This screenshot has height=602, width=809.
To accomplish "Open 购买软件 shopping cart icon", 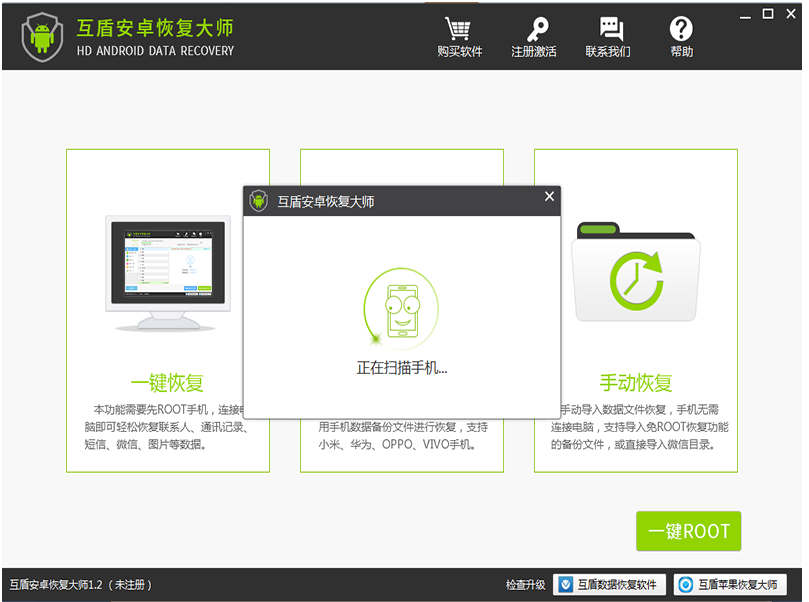I will click(x=458, y=29).
